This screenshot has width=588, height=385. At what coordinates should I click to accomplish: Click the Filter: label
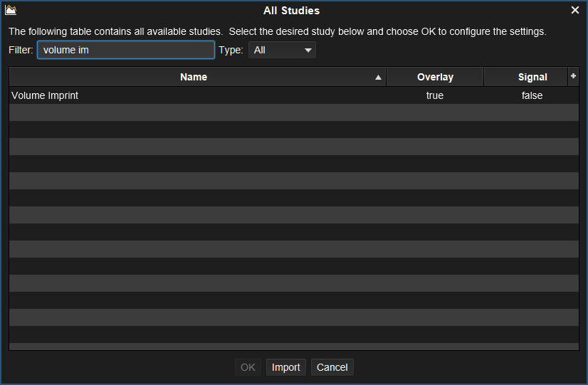[21, 51]
